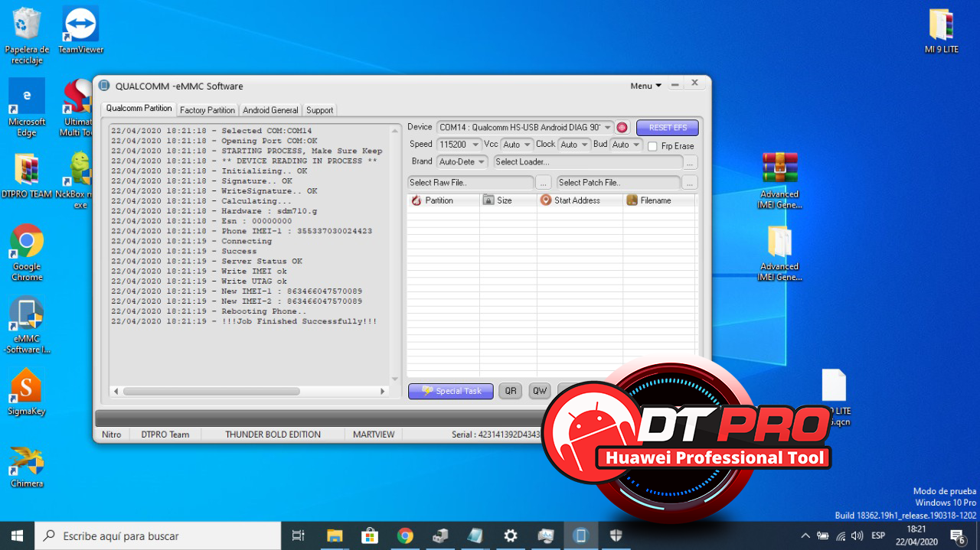The width and height of the screenshot is (980, 550).
Task: Browse for raw file with ellipsis button
Action: point(543,183)
